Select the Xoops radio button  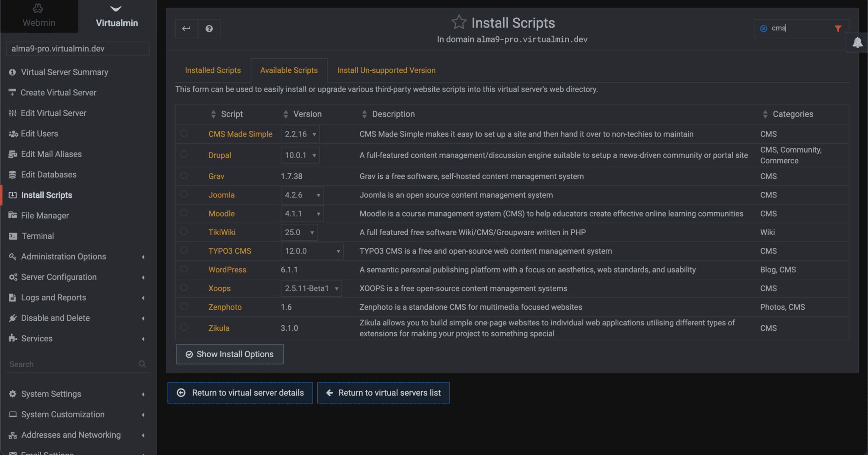pos(184,288)
